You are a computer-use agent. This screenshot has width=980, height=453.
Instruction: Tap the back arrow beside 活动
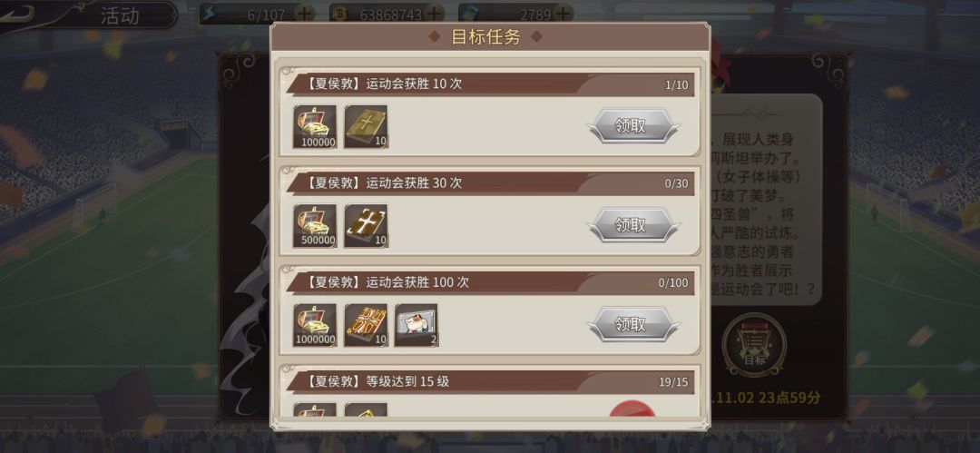coord(17,12)
